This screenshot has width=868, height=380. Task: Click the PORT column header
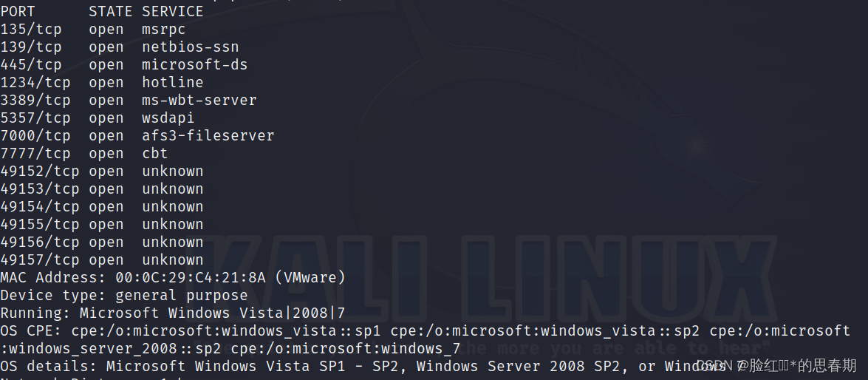pyautogui.click(x=18, y=12)
